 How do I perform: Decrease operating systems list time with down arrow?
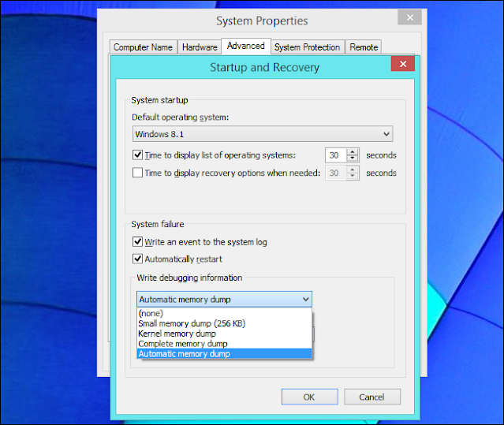[353, 158]
